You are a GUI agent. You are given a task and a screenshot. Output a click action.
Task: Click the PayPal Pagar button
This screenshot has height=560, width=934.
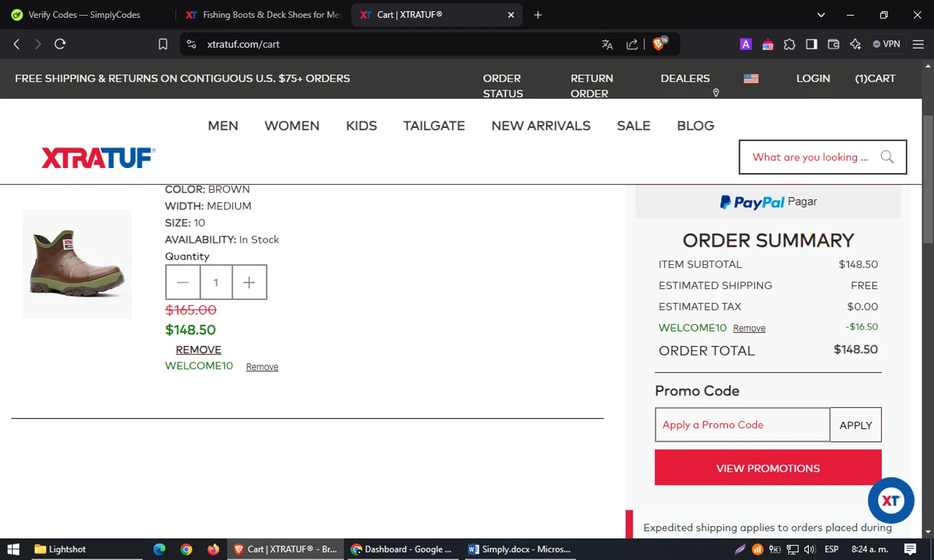pos(768,202)
